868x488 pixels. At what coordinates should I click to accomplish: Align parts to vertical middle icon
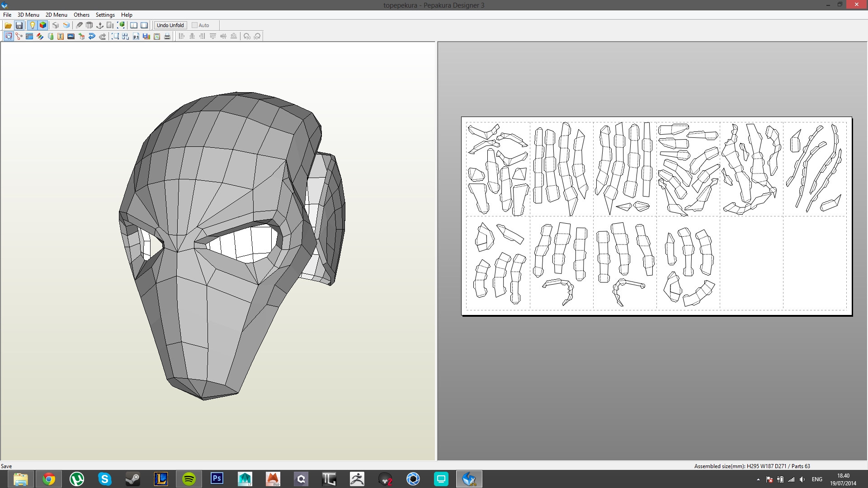point(223,36)
